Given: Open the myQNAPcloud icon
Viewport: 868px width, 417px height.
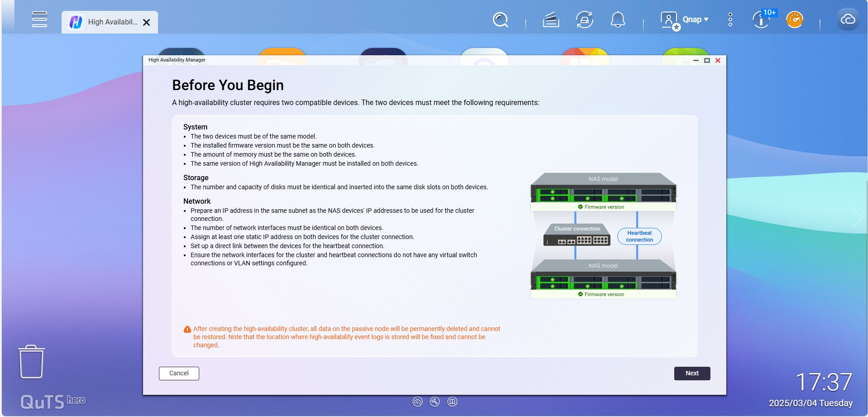Looking at the screenshot, I should (848, 19).
